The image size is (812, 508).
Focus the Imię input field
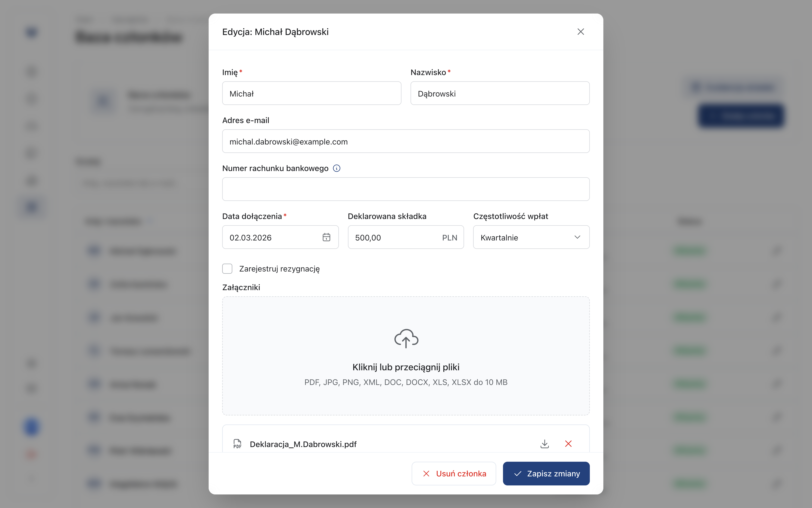pos(311,93)
